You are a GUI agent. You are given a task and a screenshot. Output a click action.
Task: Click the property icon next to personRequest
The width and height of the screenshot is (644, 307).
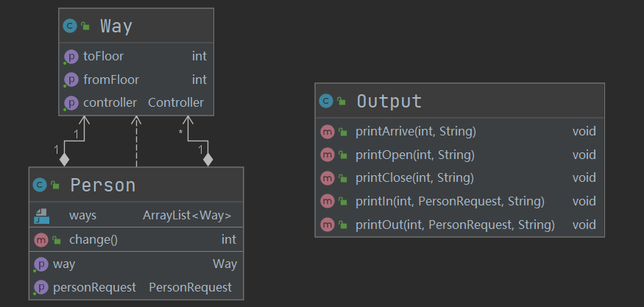[40, 287]
